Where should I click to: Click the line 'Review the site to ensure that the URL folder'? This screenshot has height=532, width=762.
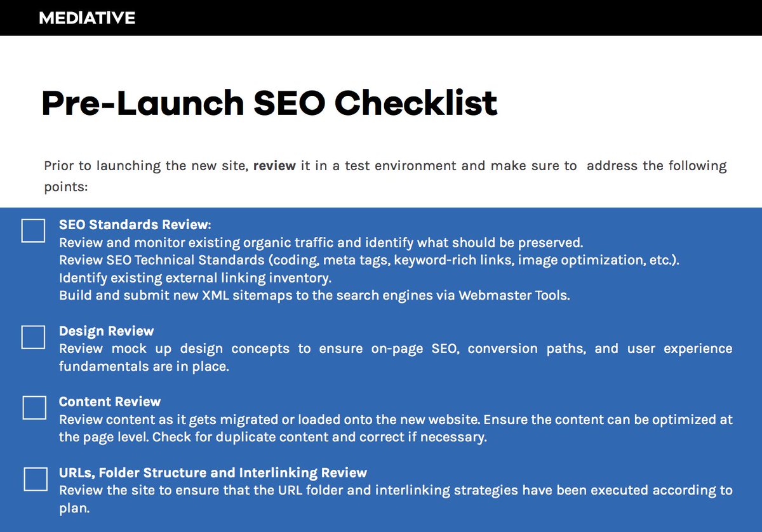point(396,490)
